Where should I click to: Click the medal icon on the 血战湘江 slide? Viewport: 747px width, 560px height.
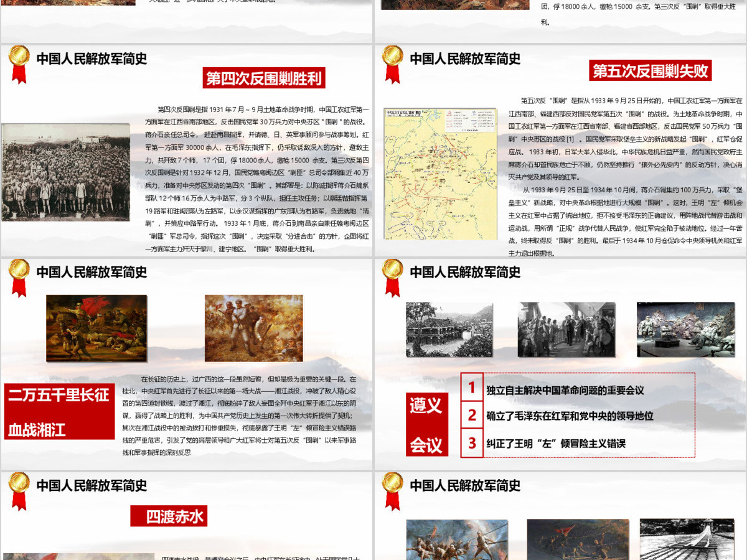(19, 278)
